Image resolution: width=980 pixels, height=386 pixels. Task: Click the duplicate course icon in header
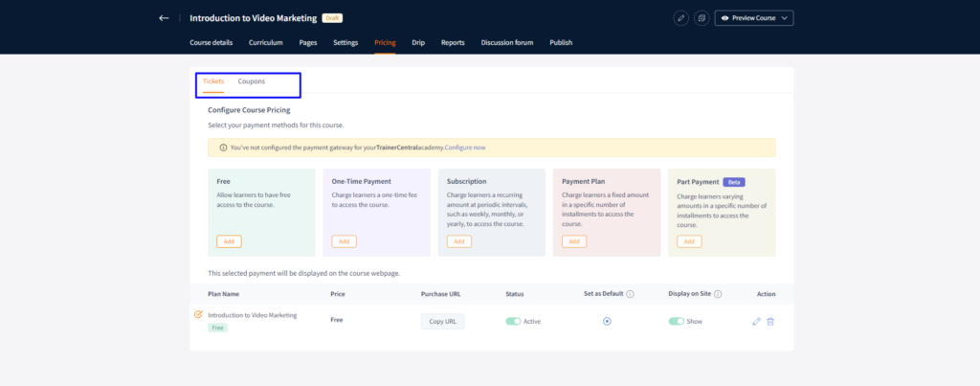tap(702, 18)
